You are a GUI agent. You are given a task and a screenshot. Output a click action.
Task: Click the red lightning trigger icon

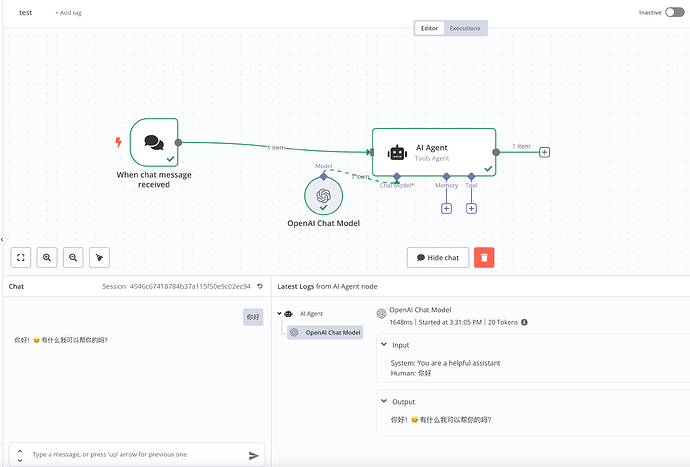(x=118, y=142)
